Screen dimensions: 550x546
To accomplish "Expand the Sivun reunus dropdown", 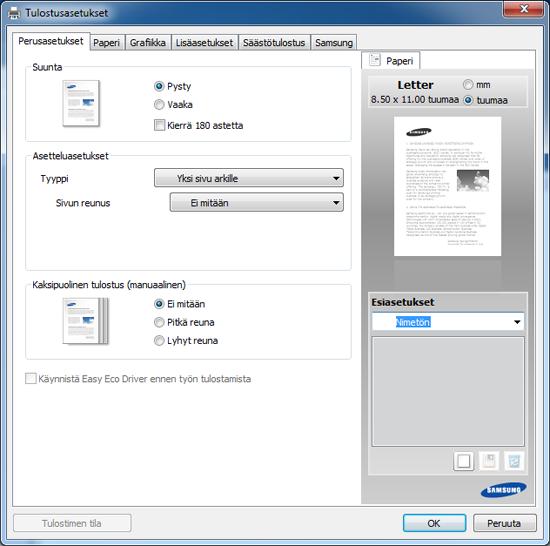I will pos(256,202).
